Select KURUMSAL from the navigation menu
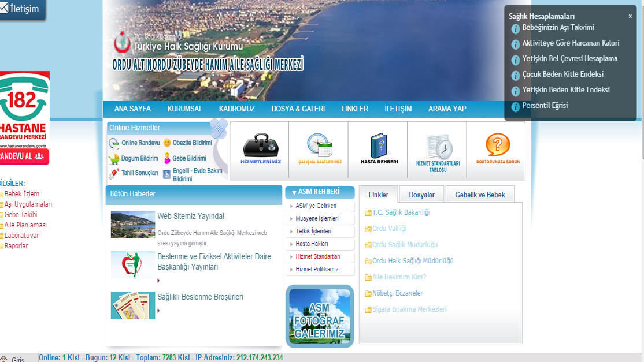The image size is (644, 362). [184, 109]
